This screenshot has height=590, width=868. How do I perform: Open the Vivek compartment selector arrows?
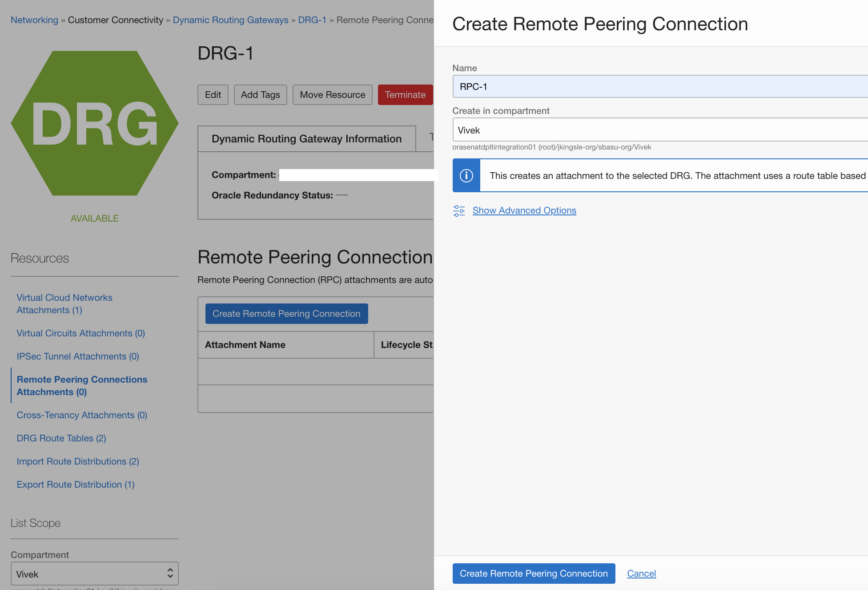point(170,574)
